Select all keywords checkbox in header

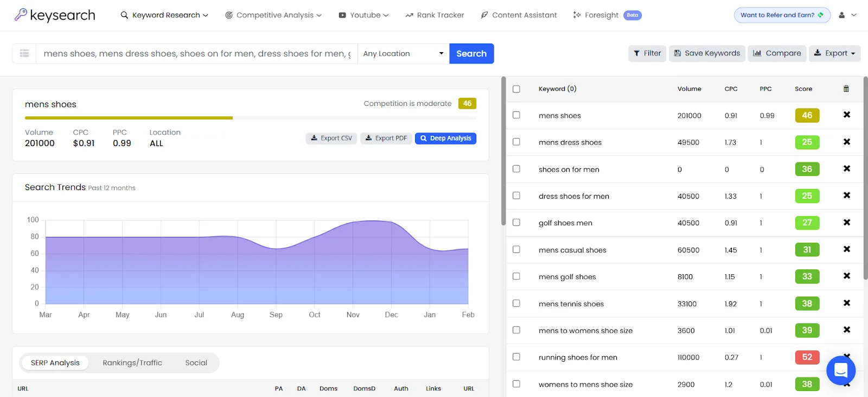516,89
